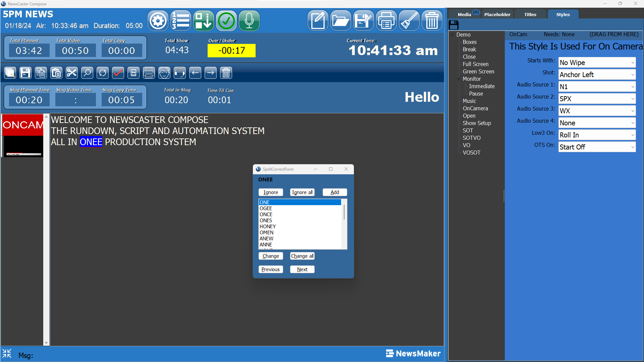Viewport: 644px width, 362px height.
Task: Open the Shot dropdown showing Anchor Left
Action: 597,75
